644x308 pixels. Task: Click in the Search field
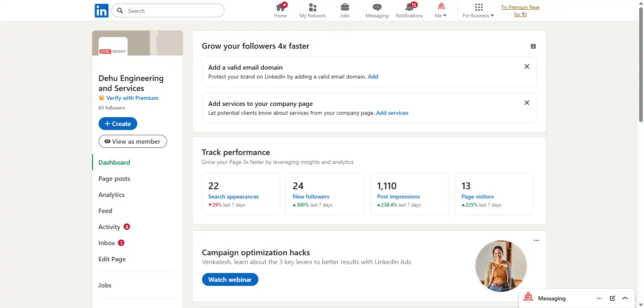(x=168, y=10)
